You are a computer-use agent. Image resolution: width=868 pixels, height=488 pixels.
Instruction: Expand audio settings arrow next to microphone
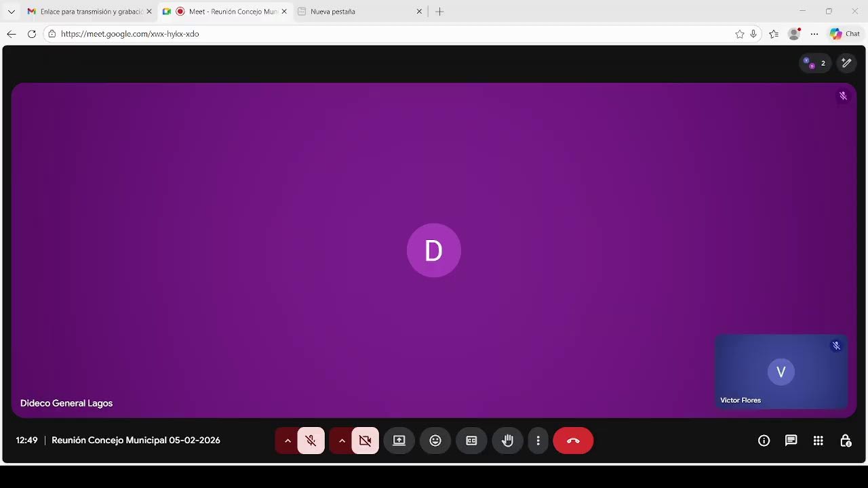288,441
